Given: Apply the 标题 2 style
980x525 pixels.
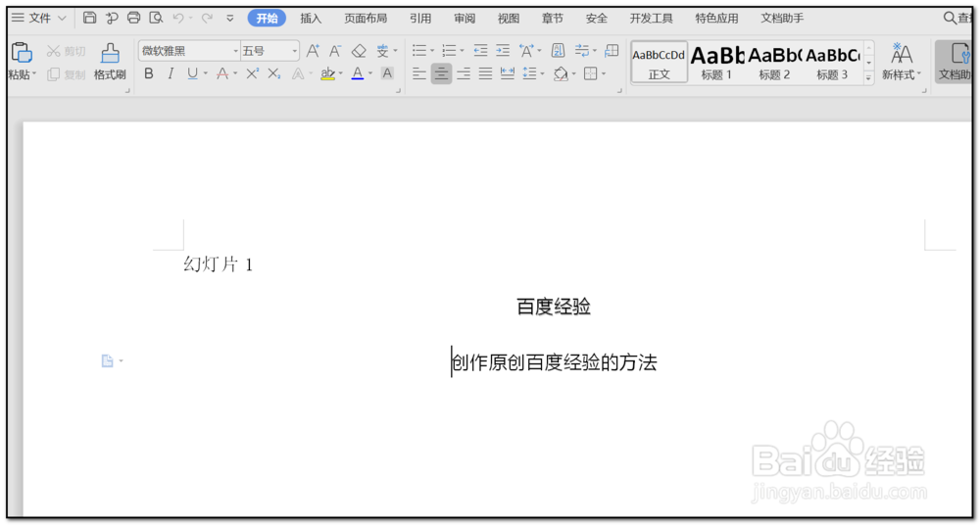Looking at the screenshot, I should 774,63.
